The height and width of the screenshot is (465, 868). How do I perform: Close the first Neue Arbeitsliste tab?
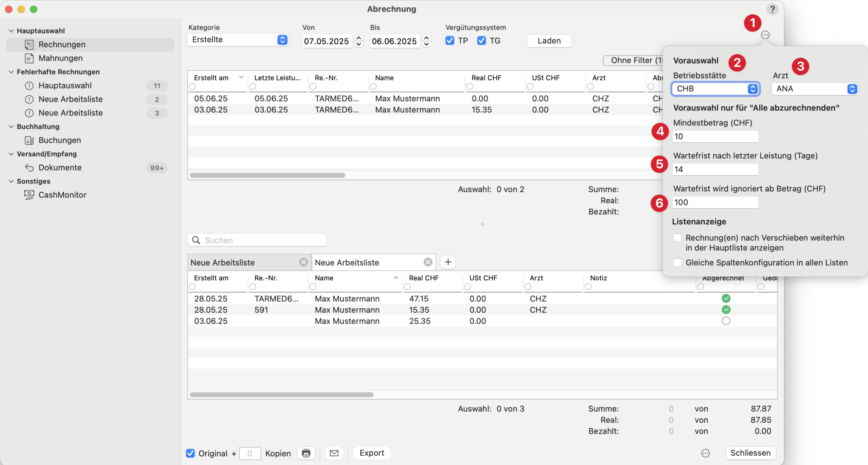point(303,262)
